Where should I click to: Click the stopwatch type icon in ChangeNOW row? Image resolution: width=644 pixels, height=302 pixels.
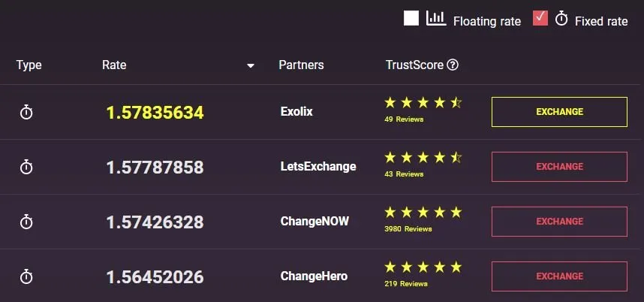coord(26,222)
